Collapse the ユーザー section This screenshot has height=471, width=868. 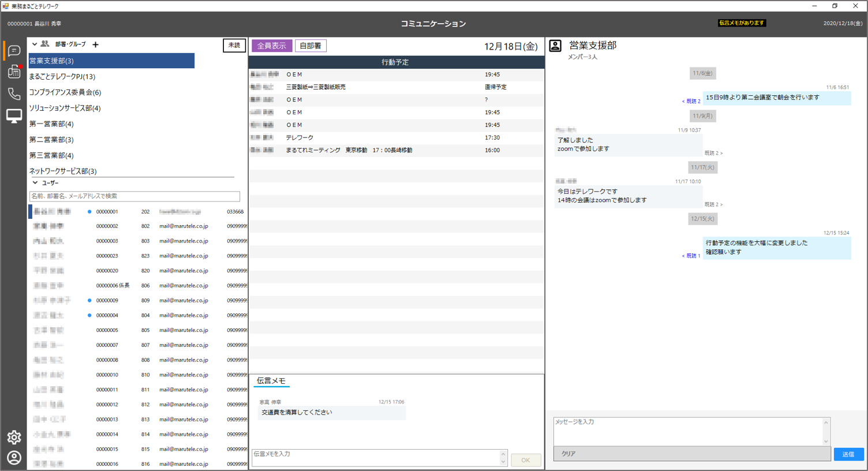pos(35,183)
